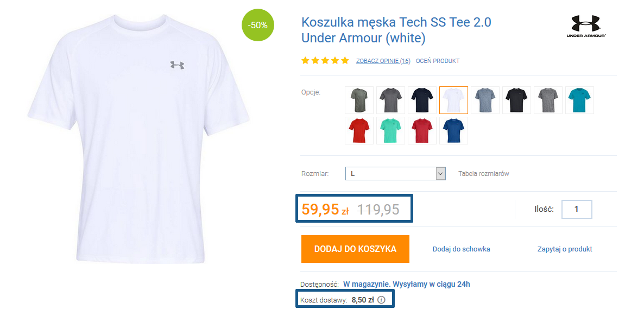This screenshot has width=644, height=315.
Task: Click the green -50% discount badge
Action: (258, 25)
